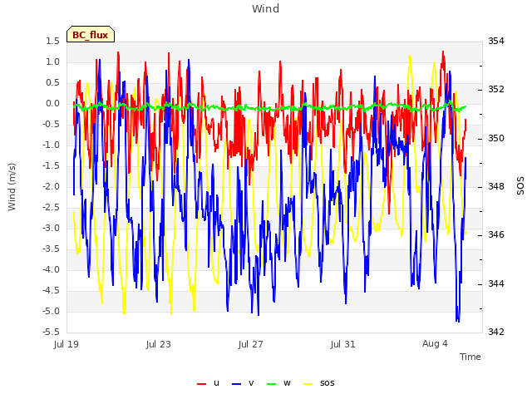Click the -3.0 left axis tick value
The height and width of the screenshot is (399, 532).
click(52, 228)
